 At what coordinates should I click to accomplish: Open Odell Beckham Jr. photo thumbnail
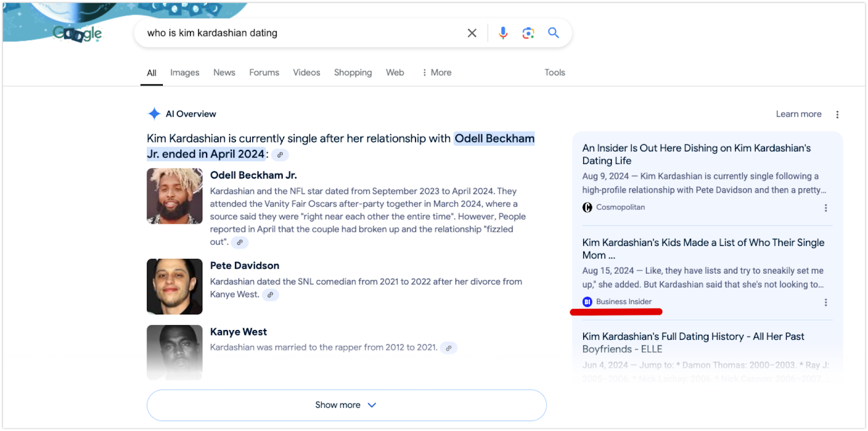tap(175, 196)
